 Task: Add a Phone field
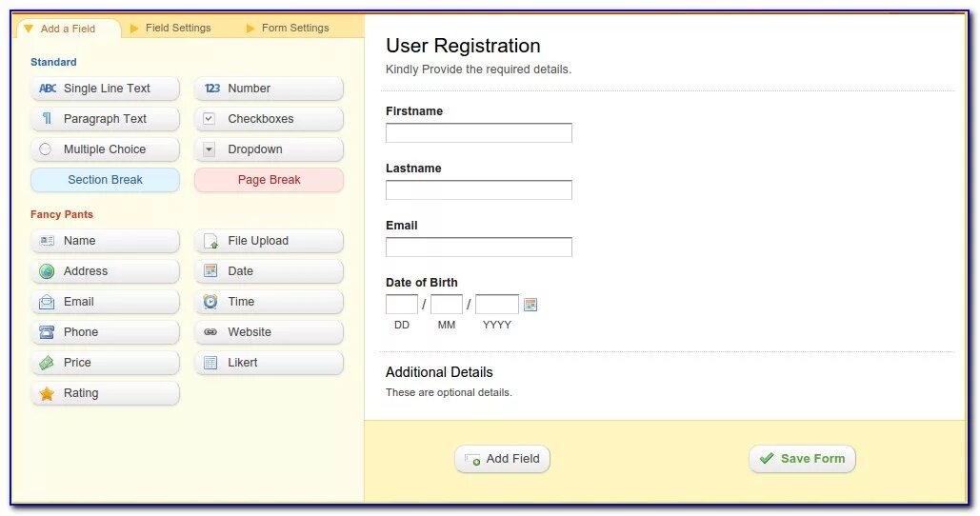pyautogui.click(x=105, y=332)
